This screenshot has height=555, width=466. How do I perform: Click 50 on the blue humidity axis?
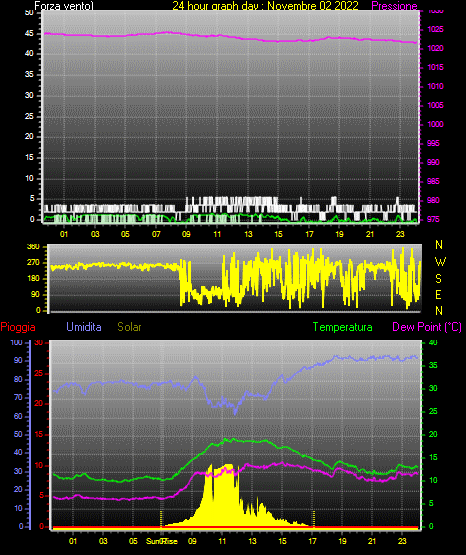point(18,434)
